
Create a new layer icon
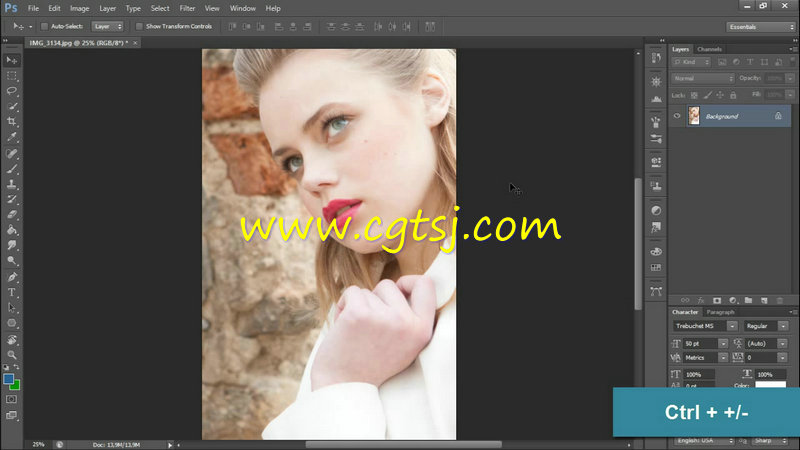coord(764,301)
